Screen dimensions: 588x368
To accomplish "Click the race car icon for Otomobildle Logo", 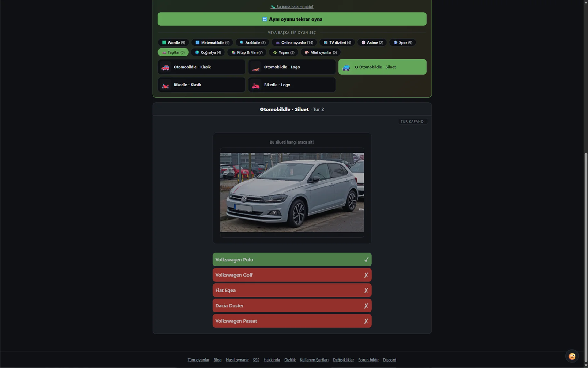I will click(256, 67).
